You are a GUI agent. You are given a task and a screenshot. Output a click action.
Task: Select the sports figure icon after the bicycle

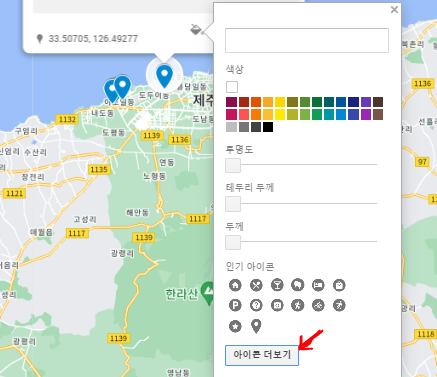coord(339,305)
